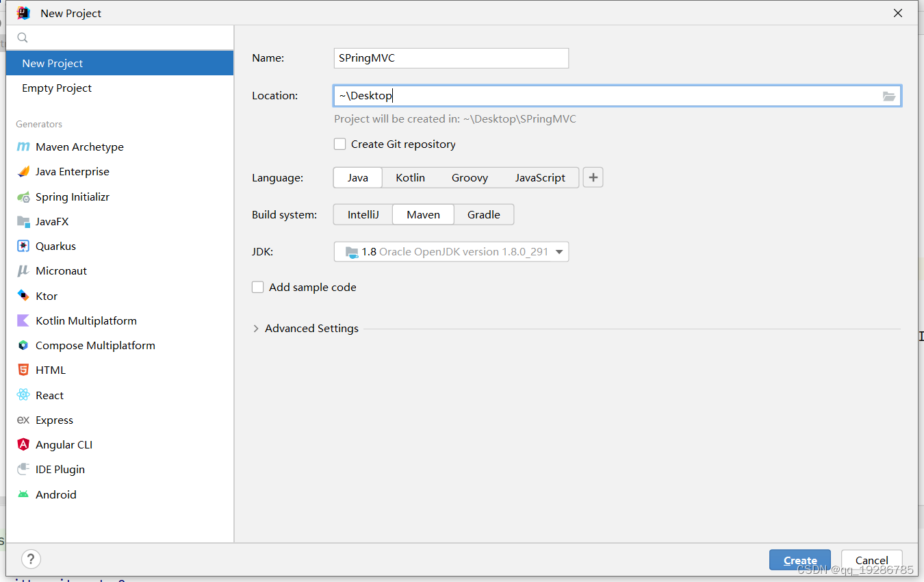Click the 'Project will be created in' hint text

(x=455, y=118)
